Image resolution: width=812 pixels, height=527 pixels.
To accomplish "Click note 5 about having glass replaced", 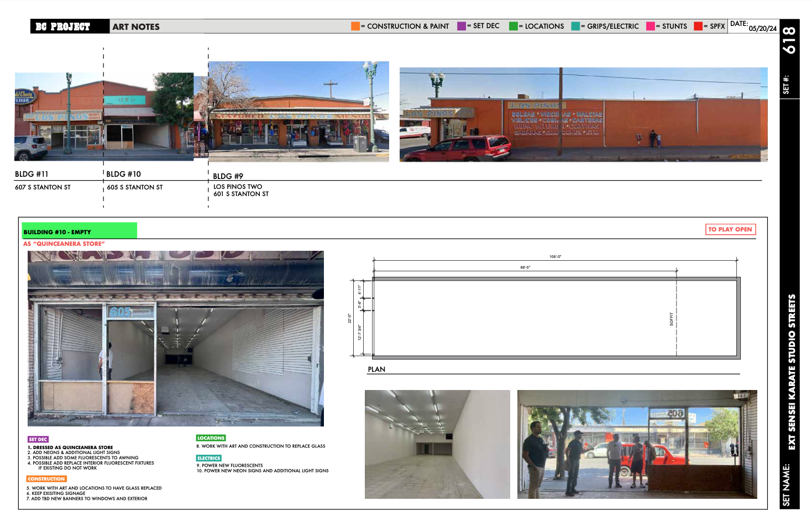I will point(94,488).
